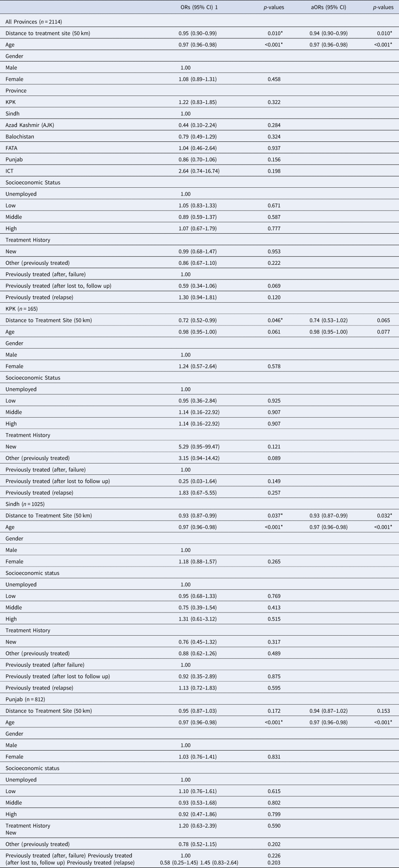Image resolution: width=399 pixels, height=868 pixels.
Task: Select the 'All Provinces (n = 2114)' section heading
Action: coord(34,21)
